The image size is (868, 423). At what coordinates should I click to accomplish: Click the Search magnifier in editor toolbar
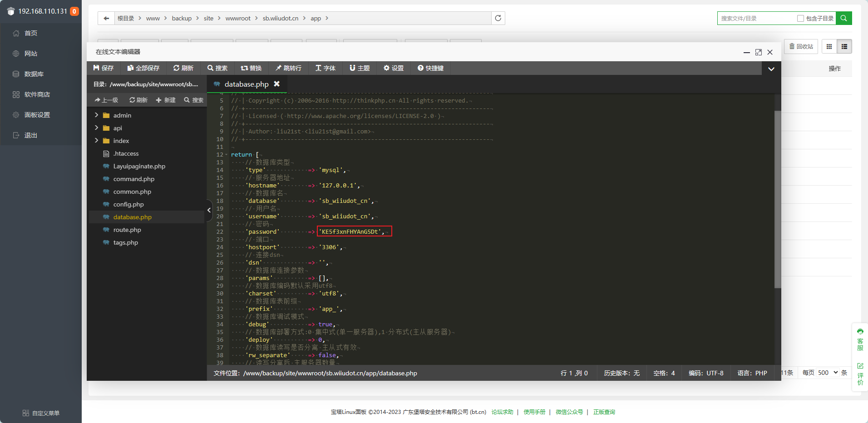pyautogui.click(x=211, y=68)
